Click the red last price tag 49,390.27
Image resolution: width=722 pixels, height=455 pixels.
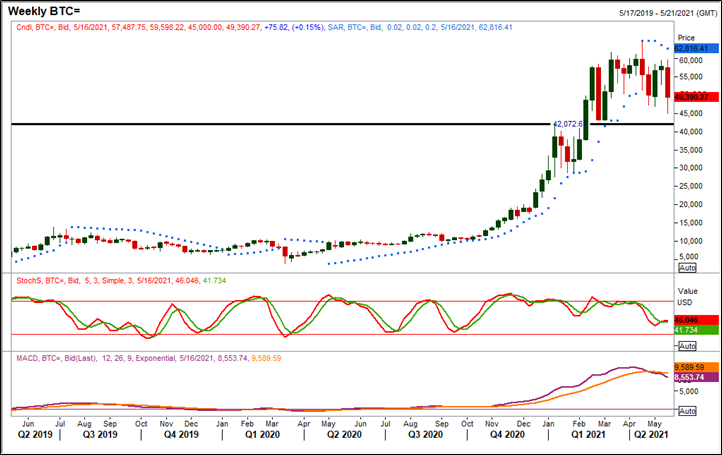696,97
